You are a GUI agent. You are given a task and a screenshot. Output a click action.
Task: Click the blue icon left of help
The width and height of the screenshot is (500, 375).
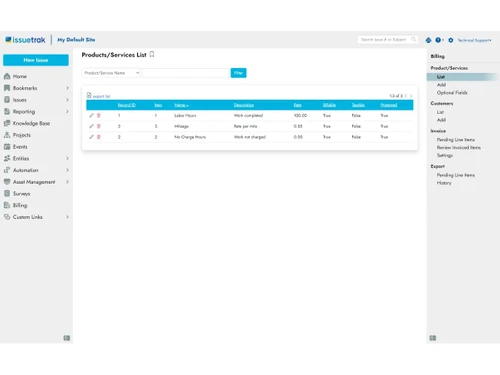click(428, 40)
